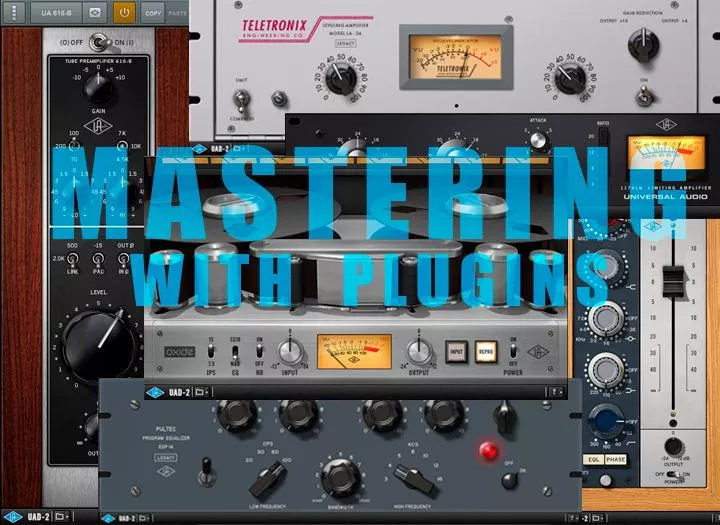Open the help ? menu on Oxide toolbar
The height and width of the screenshot is (525, 720).
coord(555,392)
